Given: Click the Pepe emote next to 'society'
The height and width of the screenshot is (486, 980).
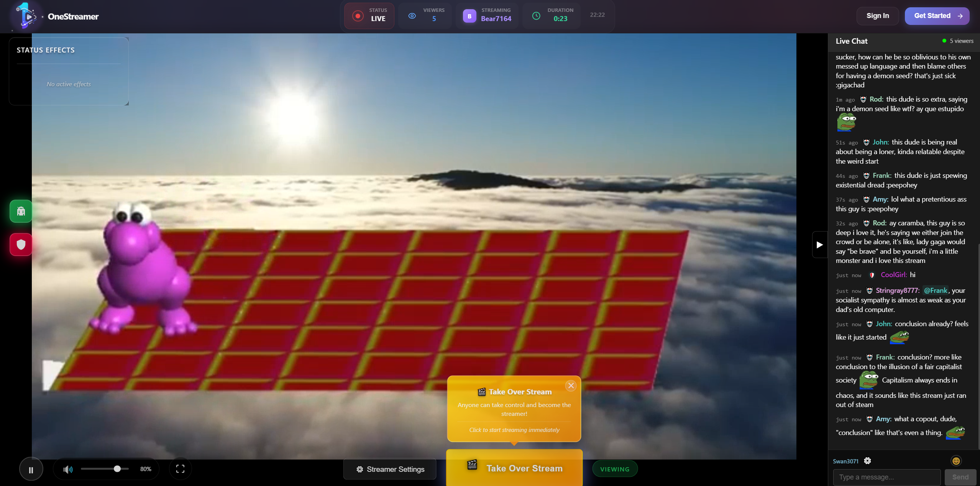Looking at the screenshot, I should pos(869,380).
